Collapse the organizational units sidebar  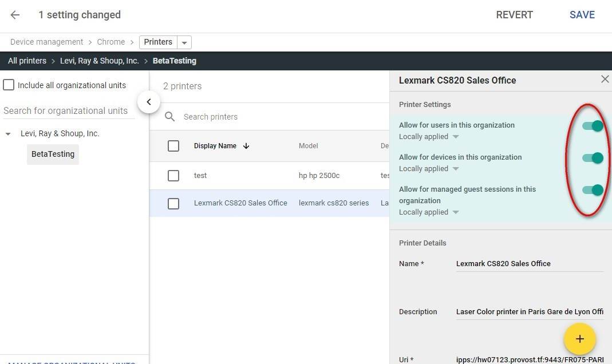149,102
